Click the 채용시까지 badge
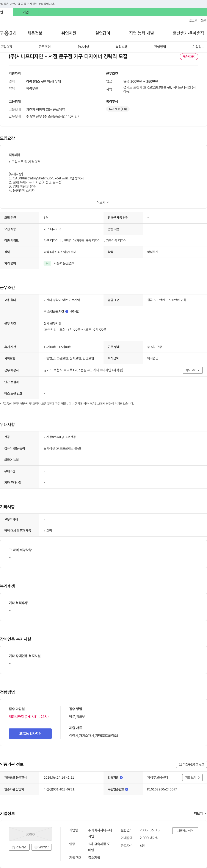 (189, 57)
